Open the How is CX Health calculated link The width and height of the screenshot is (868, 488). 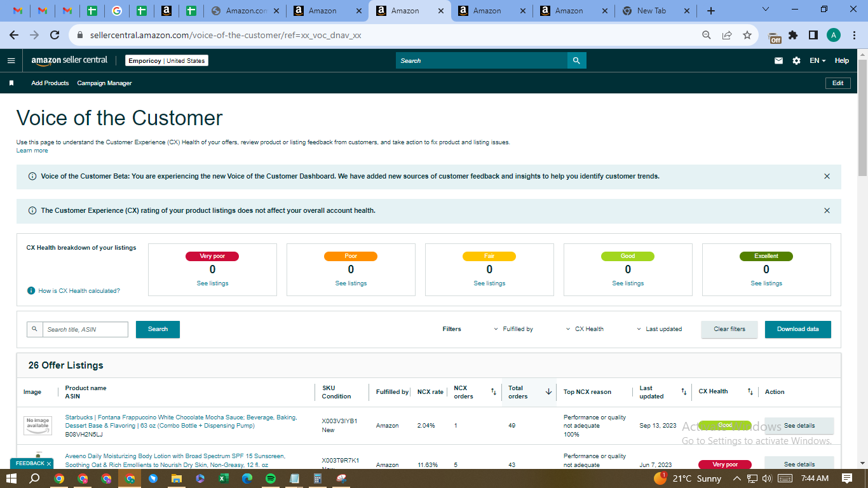tap(79, 290)
